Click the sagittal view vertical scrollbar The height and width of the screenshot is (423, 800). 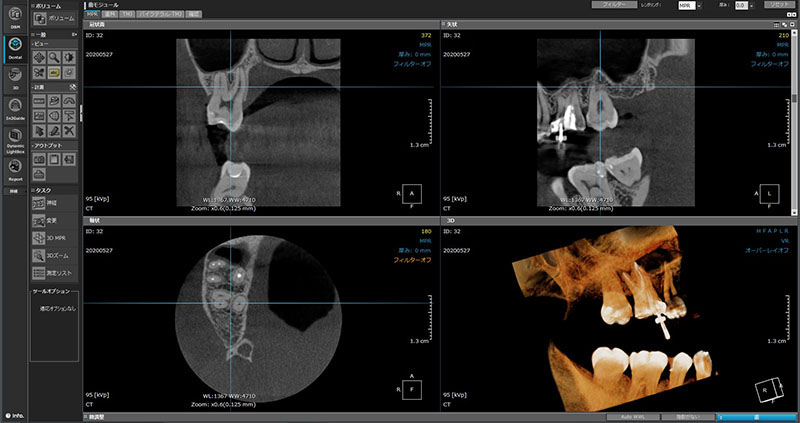pyautogui.click(x=794, y=122)
